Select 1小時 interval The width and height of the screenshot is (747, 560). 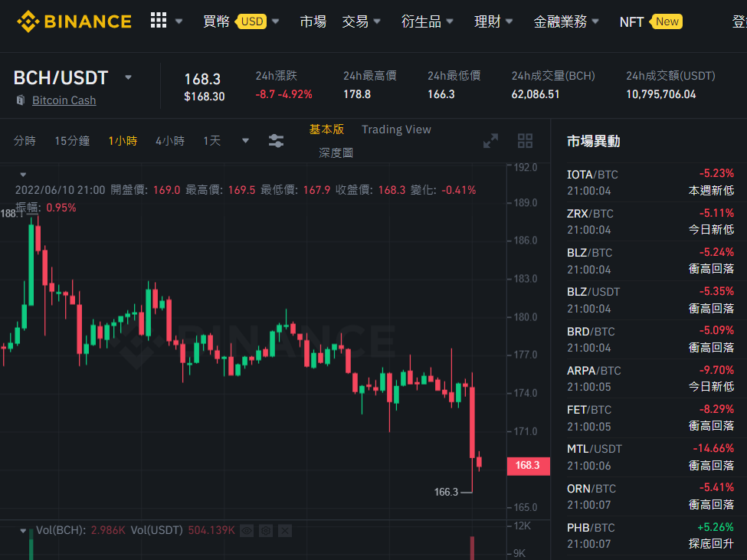(123, 140)
